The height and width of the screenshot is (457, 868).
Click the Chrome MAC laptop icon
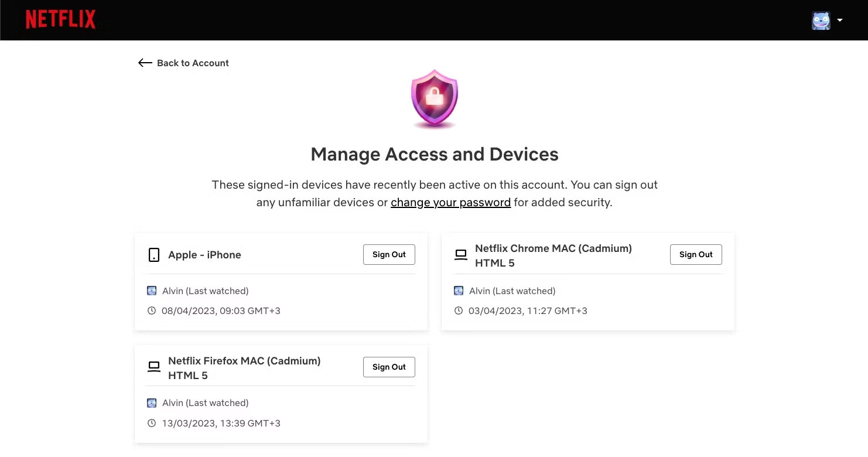click(461, 255)
